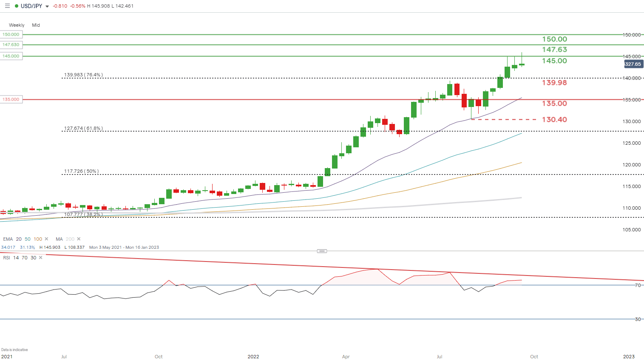
Task: Click the 2023 time axis label
Action: click(x=629, y=357)
